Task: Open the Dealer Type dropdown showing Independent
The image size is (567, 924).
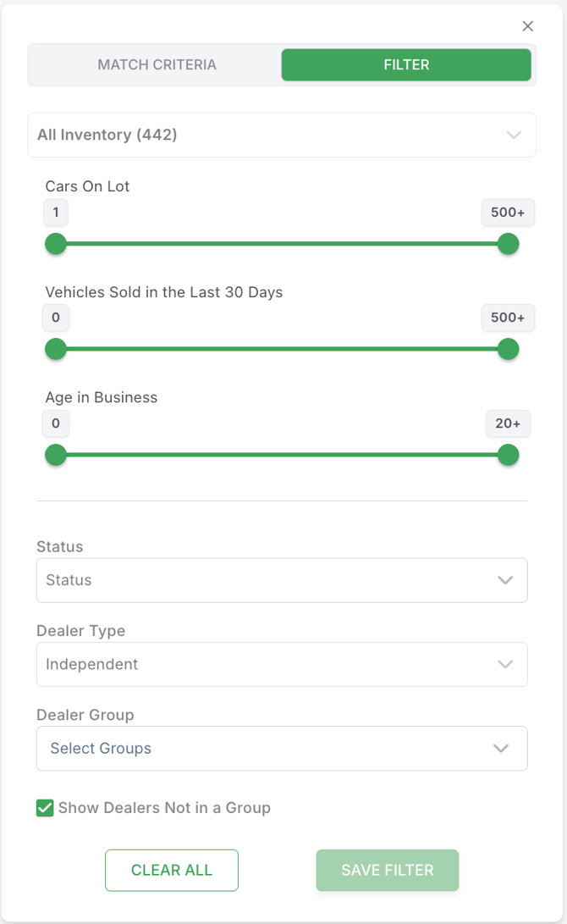Action: coord(271,664)
